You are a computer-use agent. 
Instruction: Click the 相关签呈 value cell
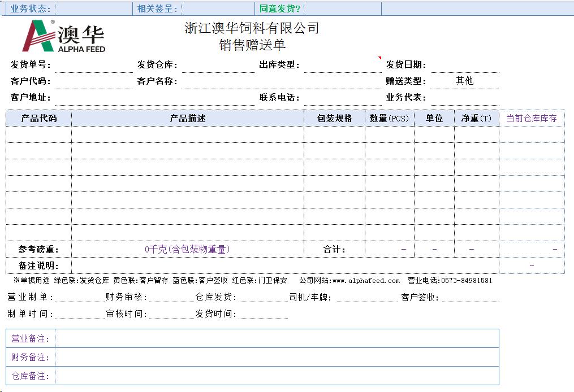pyautogui.click(x=218, y=8)
